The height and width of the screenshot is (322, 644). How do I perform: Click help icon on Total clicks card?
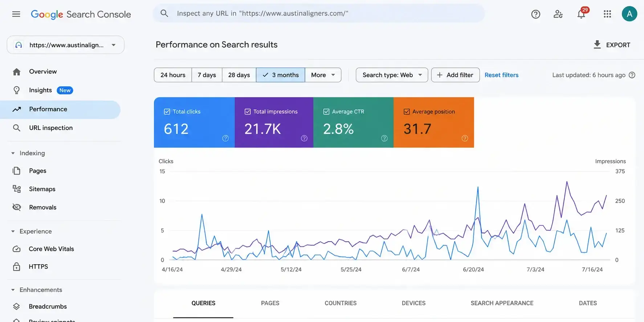(225, 138)
